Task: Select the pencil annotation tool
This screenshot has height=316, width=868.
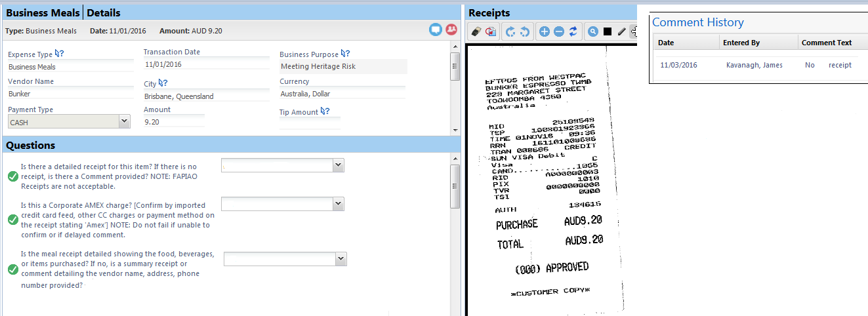Action: (621, 31)
